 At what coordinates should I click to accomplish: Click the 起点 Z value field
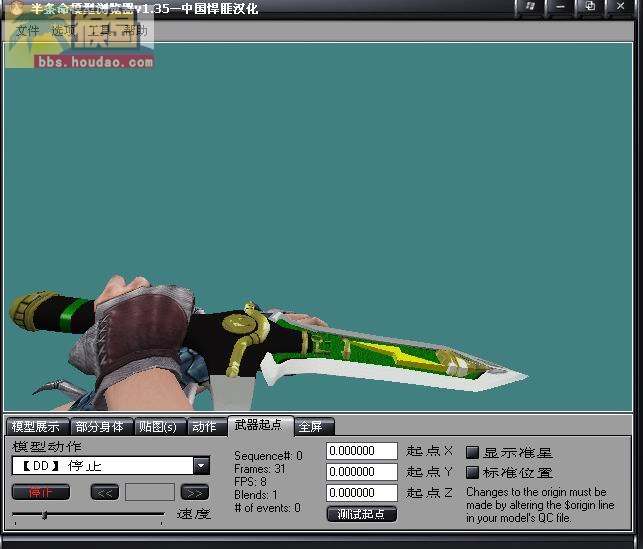click(362, 493)
